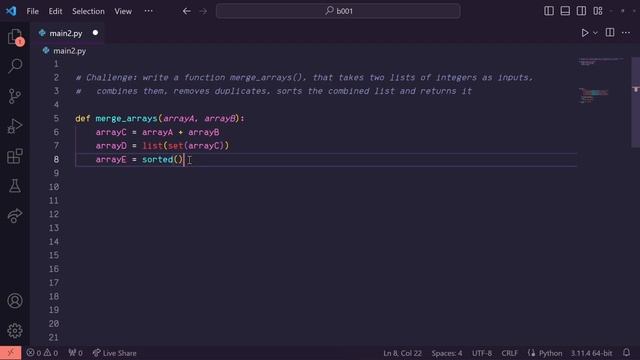
Task: Show errors and warnings in status bar
Action: pyautogui.click(x=42, y=353)
